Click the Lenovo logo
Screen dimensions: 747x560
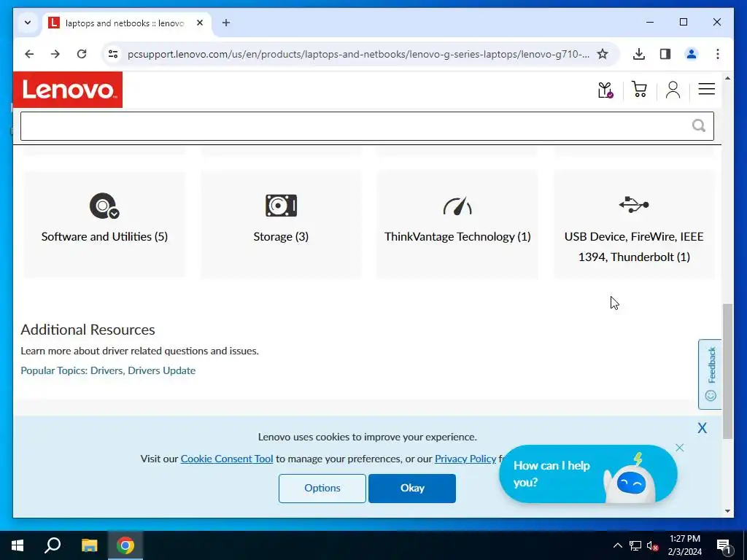tap(68, 90)
